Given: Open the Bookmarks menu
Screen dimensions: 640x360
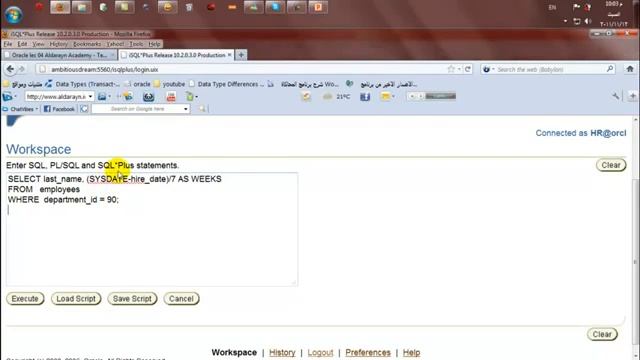Looking at the screenshot, I should coord(87,44).
